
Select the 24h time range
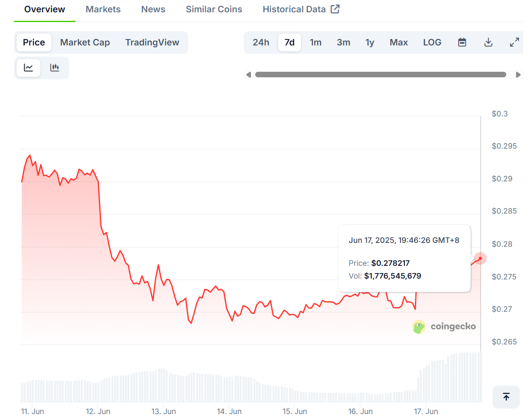[x=261, y=42]
